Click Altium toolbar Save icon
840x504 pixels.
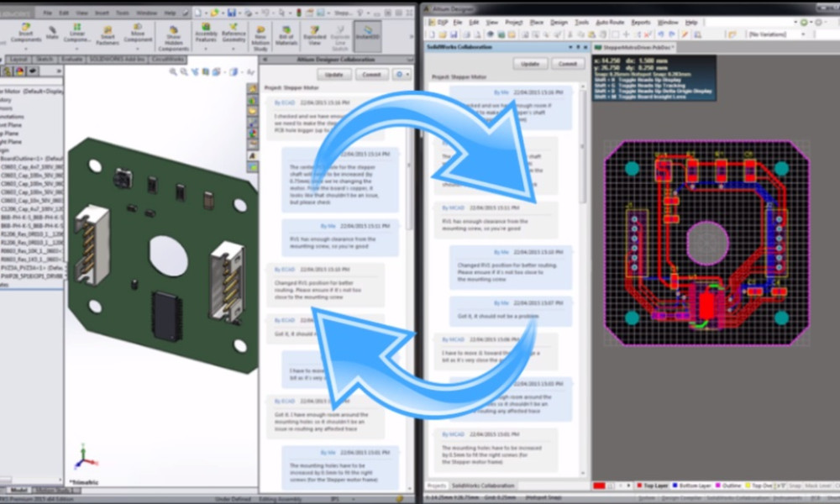point(454,34)
